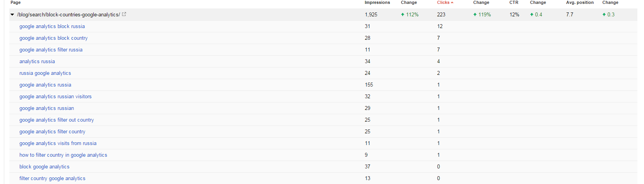The height and width of the screenshot is (184, 644).
Task: Click the /blog/search/block-countries-google-analytics/ page path
Action: (x=68, y=15)
